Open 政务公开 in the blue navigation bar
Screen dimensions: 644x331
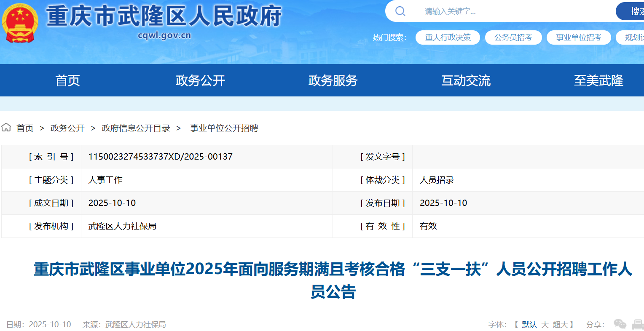click(x=200, y=80)
